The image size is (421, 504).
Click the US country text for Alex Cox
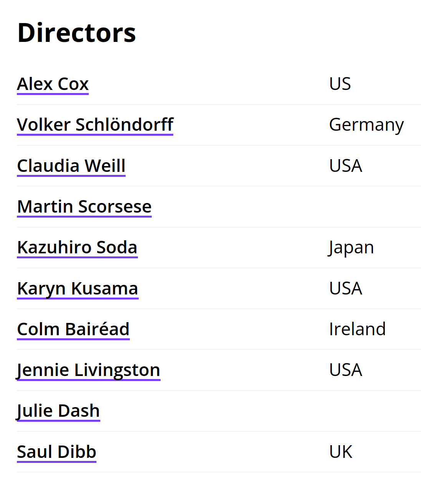pyautogui.click(x=340, y=84)
